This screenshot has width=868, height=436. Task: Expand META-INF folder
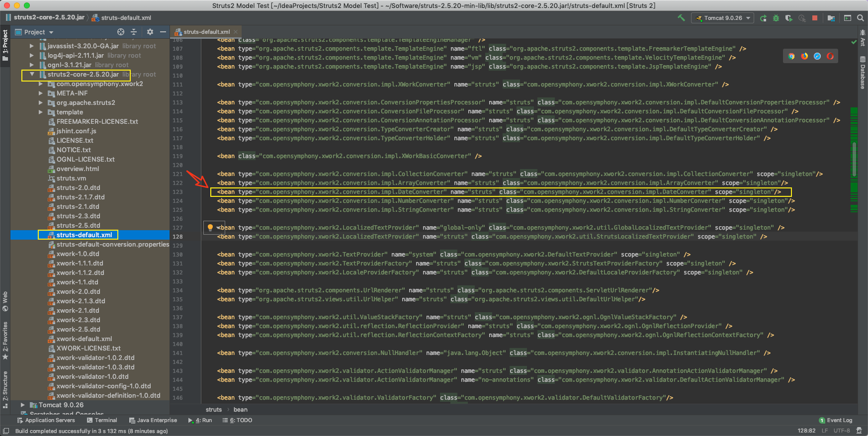click(41, 93)
